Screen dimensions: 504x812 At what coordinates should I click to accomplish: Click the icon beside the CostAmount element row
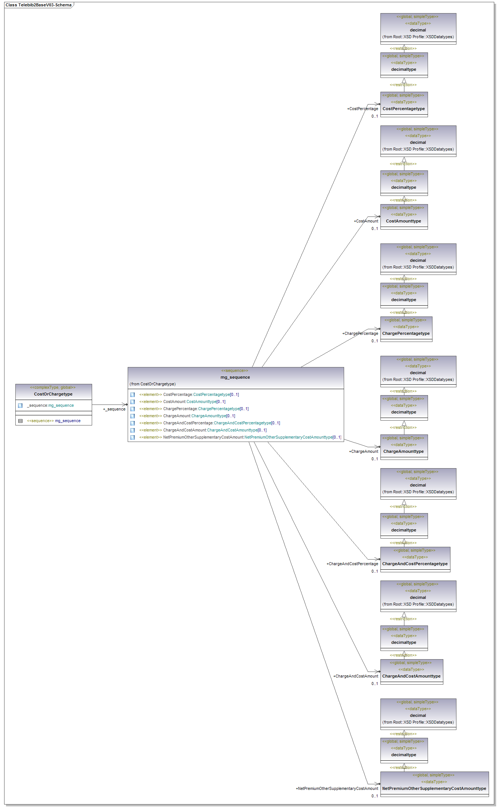point(133,402)
